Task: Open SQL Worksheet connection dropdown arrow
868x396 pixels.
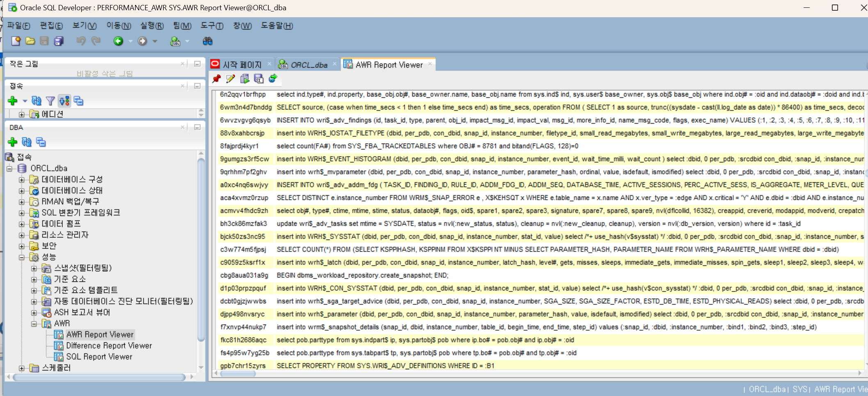Action: (x=187, y=41)
